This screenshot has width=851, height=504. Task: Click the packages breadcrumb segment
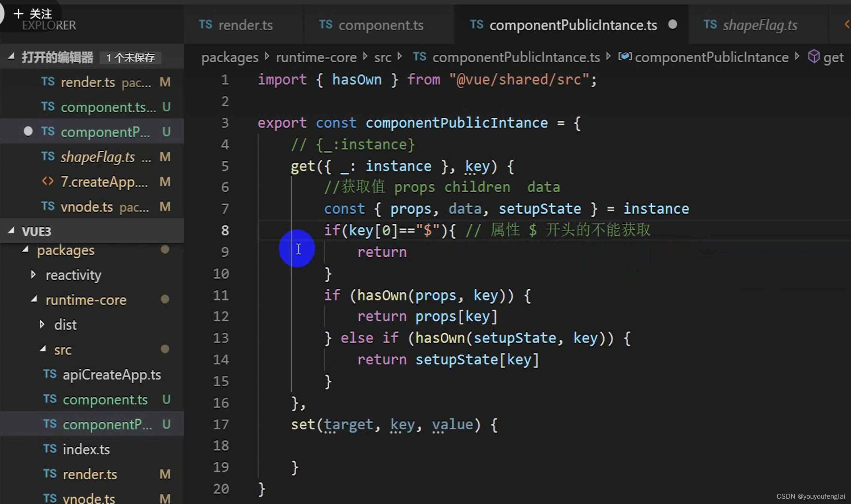(x=230, y=57)
